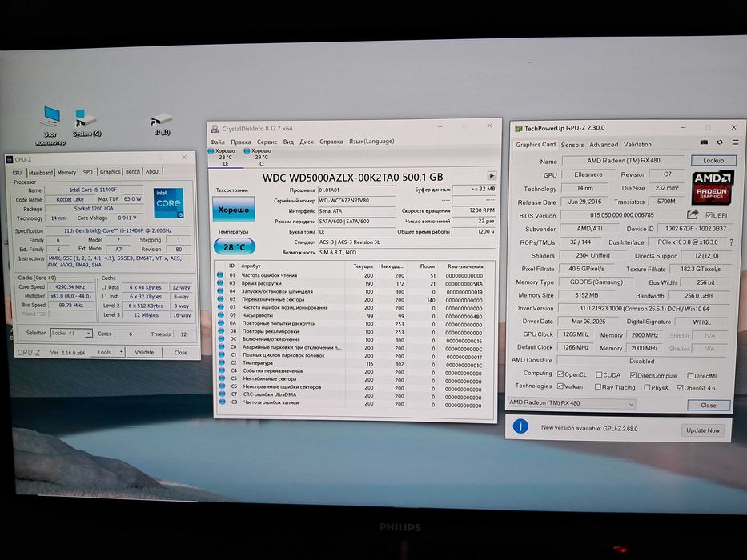Click the GPU Name field 'AMD Radeon (TM) RX 480'

click(x=624, y=161)
